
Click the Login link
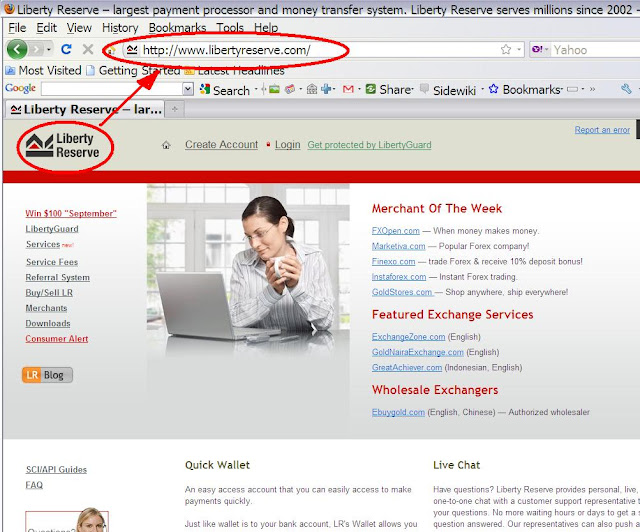click(287, 145)
